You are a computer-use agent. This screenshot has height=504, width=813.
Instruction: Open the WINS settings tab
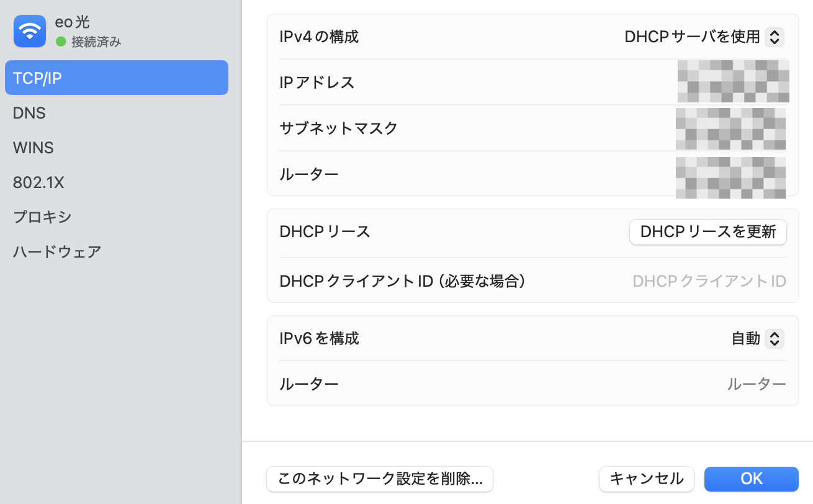34,148
